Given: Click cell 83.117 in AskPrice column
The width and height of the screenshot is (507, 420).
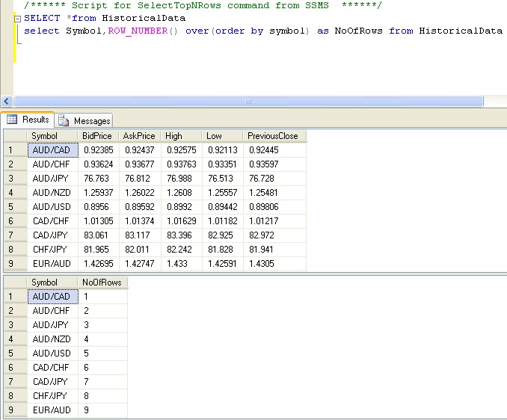Looking at the screenshot, I should (140, 235).
